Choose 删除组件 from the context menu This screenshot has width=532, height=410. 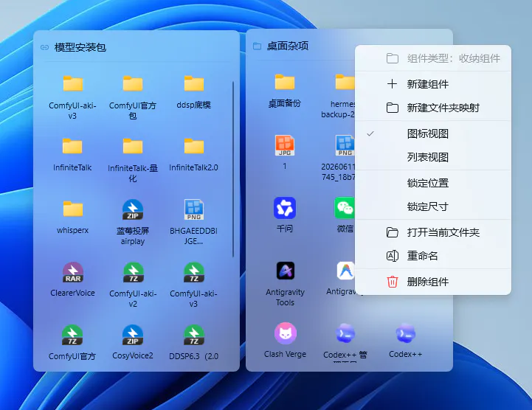(433, 282)
